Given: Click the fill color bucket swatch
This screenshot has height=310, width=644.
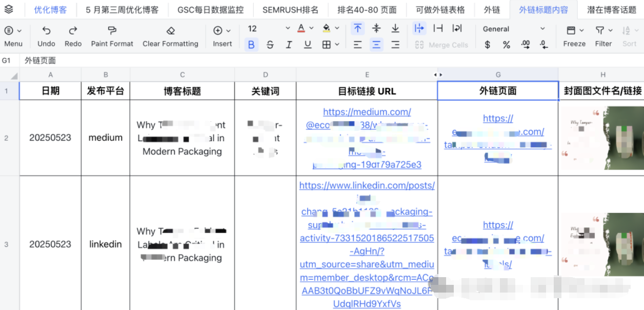Looking at the screenshot, I should 327,28.
